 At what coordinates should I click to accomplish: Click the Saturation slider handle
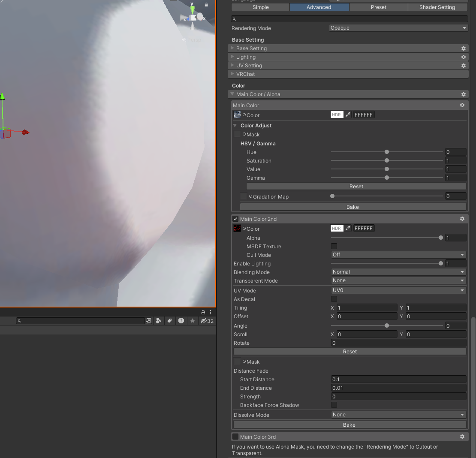[387, 160]
